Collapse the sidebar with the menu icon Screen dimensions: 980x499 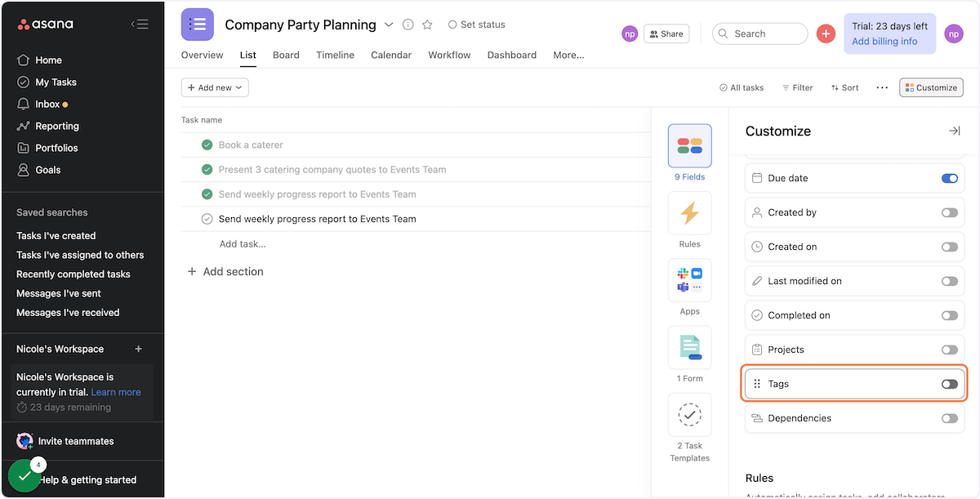click(140, 25)
